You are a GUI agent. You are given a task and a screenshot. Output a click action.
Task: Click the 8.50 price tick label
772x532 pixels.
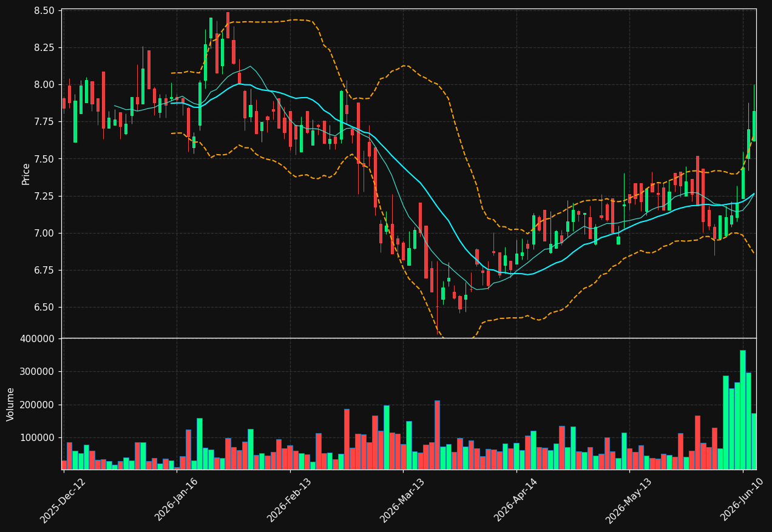tap(44, 11)
